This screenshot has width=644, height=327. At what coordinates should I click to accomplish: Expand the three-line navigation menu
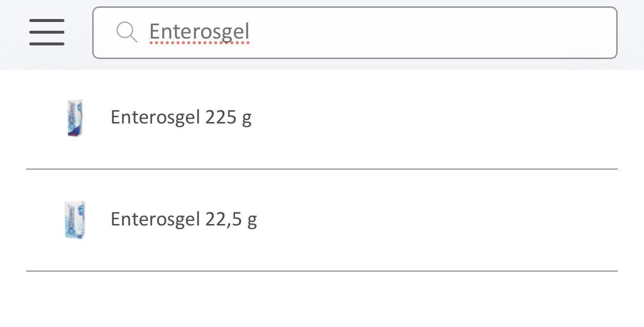47,32
